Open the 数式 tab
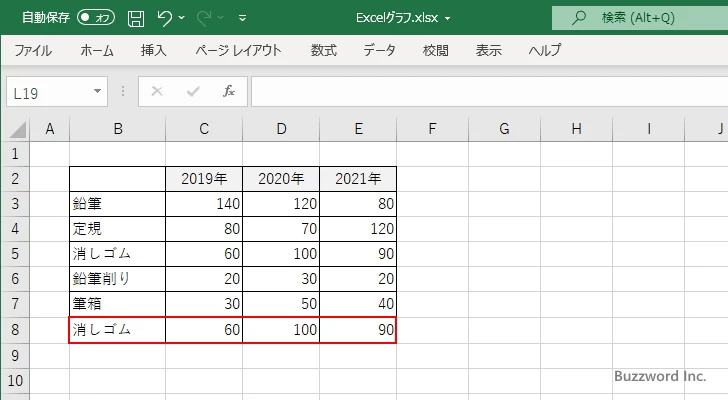The width and height of the screenshot is (728, 400). 324,50
